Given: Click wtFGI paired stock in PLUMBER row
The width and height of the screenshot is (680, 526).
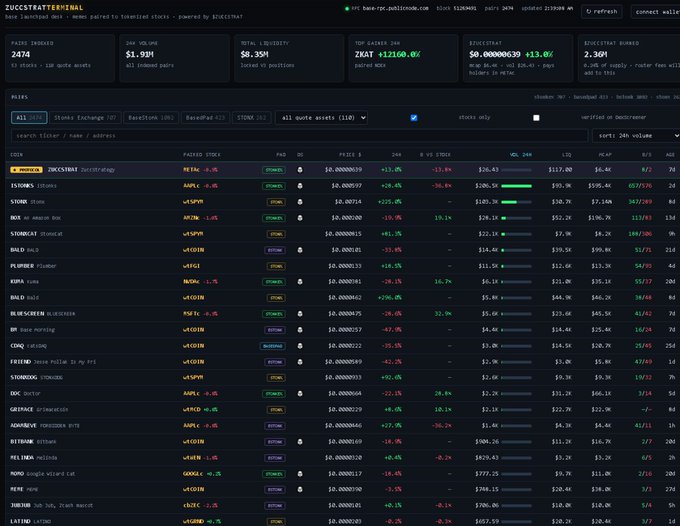Looking at the screenshot, I should click(x=191, y=266).
